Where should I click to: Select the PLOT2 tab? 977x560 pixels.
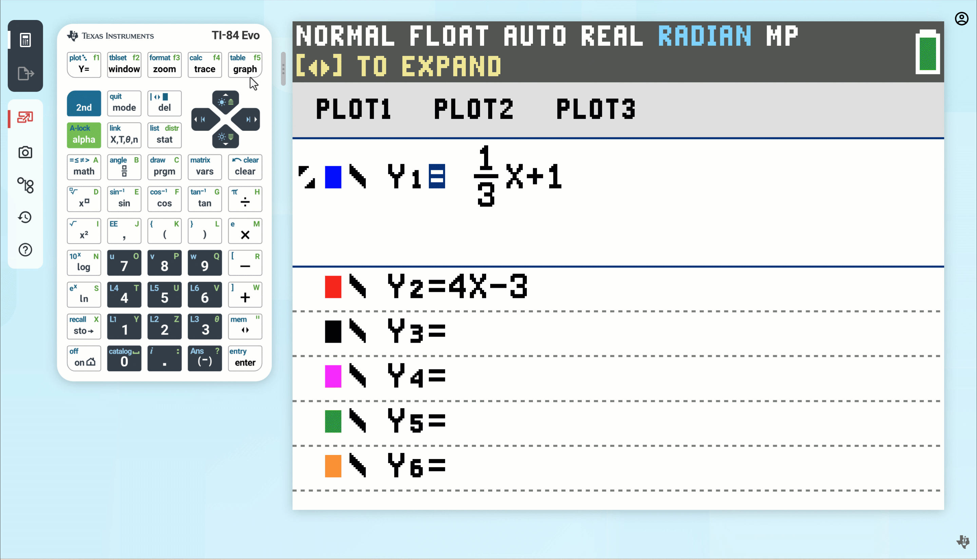474,109
